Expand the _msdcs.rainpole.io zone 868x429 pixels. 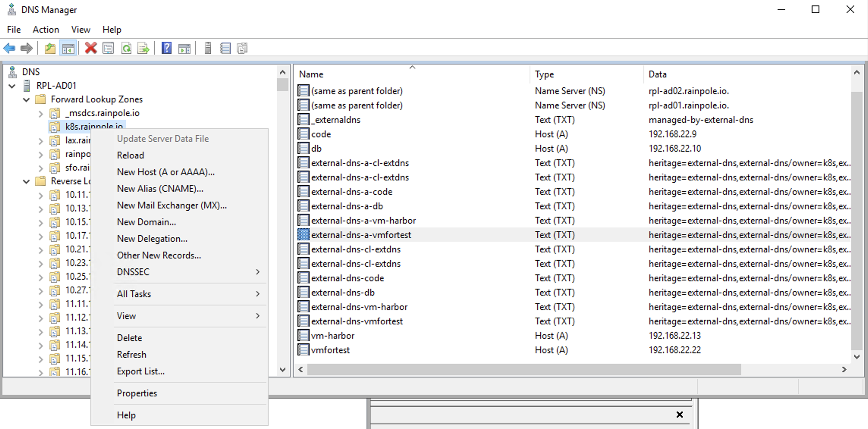point(41,113)
